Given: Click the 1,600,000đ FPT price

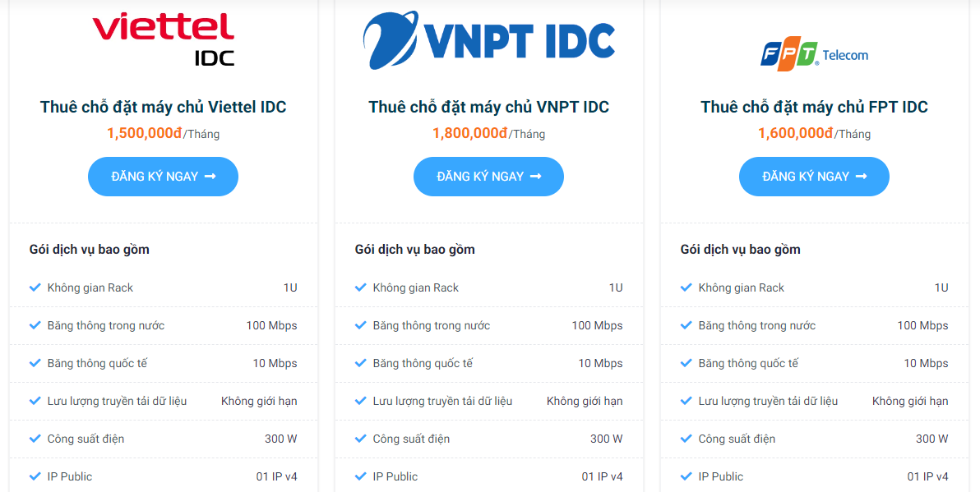Looking at the screenshot, I should pyautogui.click(x=796, y=133).
